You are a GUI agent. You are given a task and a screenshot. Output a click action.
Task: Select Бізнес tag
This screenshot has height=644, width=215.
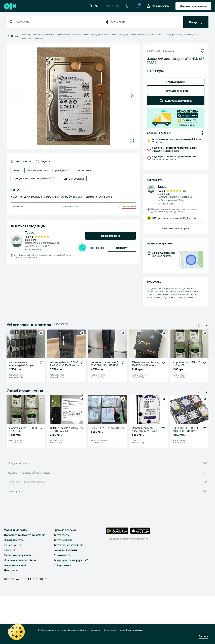click(17, 171)
